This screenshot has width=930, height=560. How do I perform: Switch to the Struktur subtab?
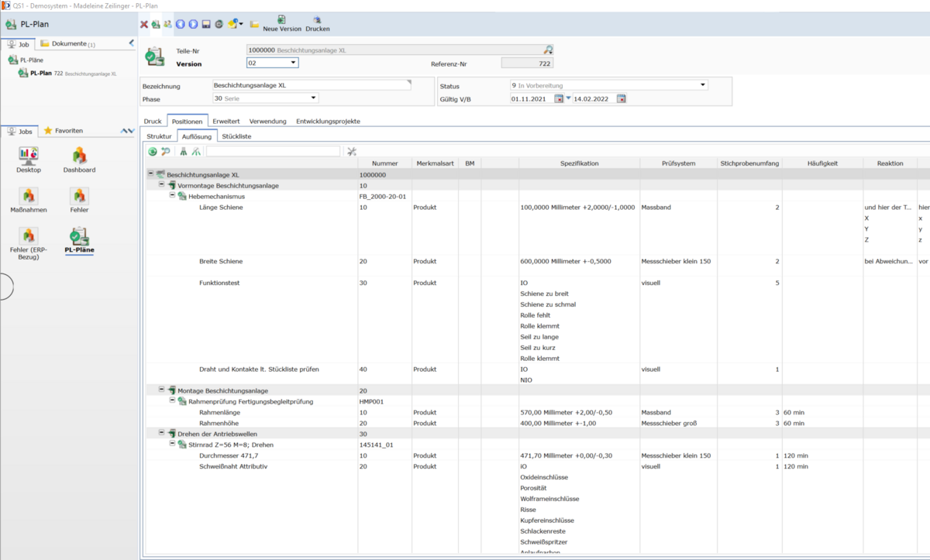coord(159,136)
